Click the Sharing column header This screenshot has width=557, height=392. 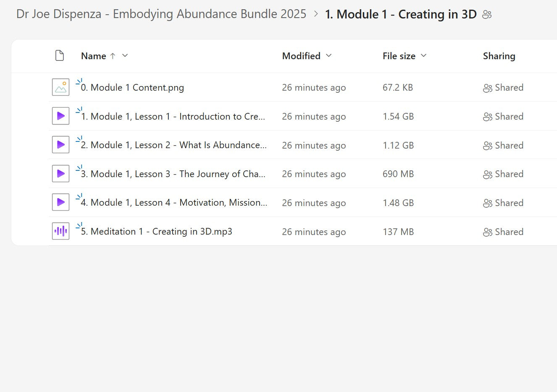[499, 56]
